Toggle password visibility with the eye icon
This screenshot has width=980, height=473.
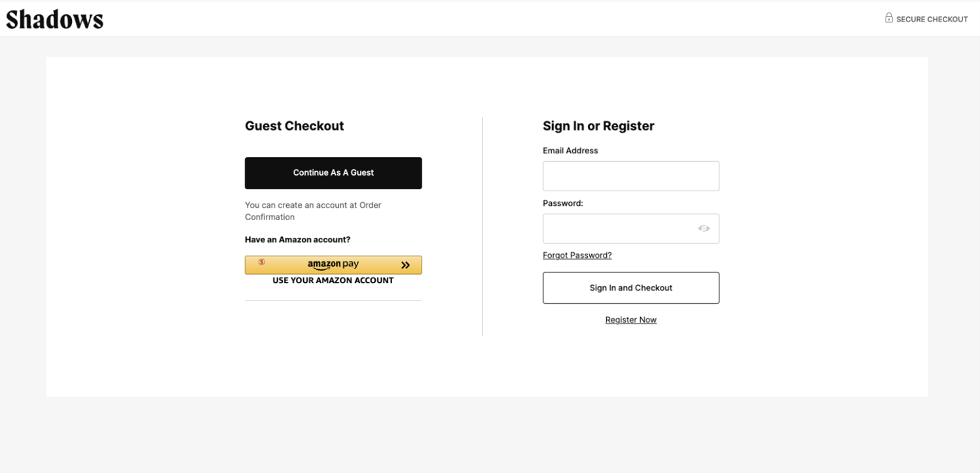704,229
